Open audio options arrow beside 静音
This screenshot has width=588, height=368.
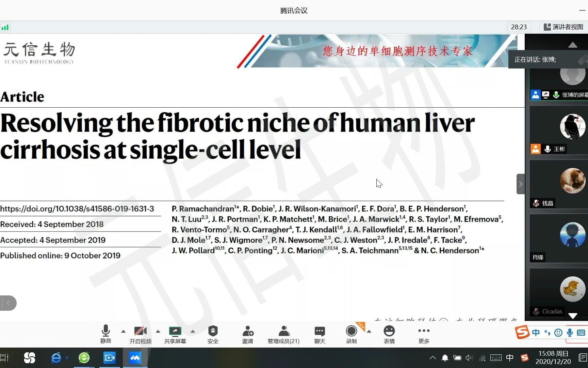coord(123,331)
